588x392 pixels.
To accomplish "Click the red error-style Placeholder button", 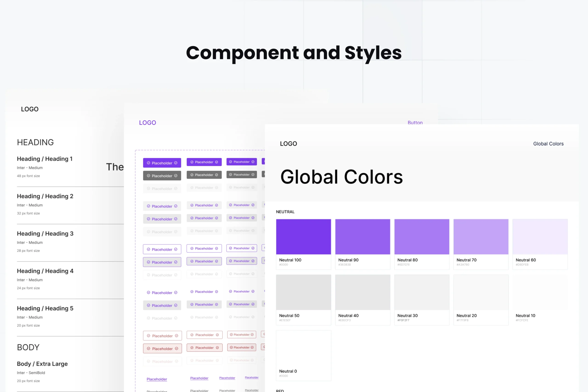I will click(162, 349).
